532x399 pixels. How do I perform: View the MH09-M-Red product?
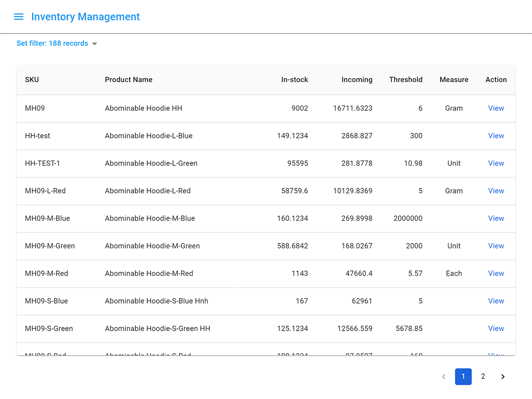[x=496, y=273]
